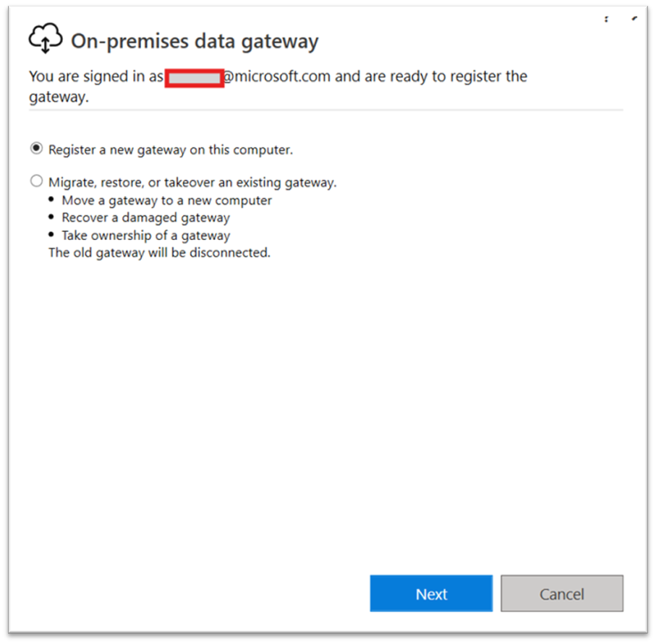The height and width of the screenshot is (644, 656).
Task: Click the 'You are signed in as' text
Action: tap(96, 77)
